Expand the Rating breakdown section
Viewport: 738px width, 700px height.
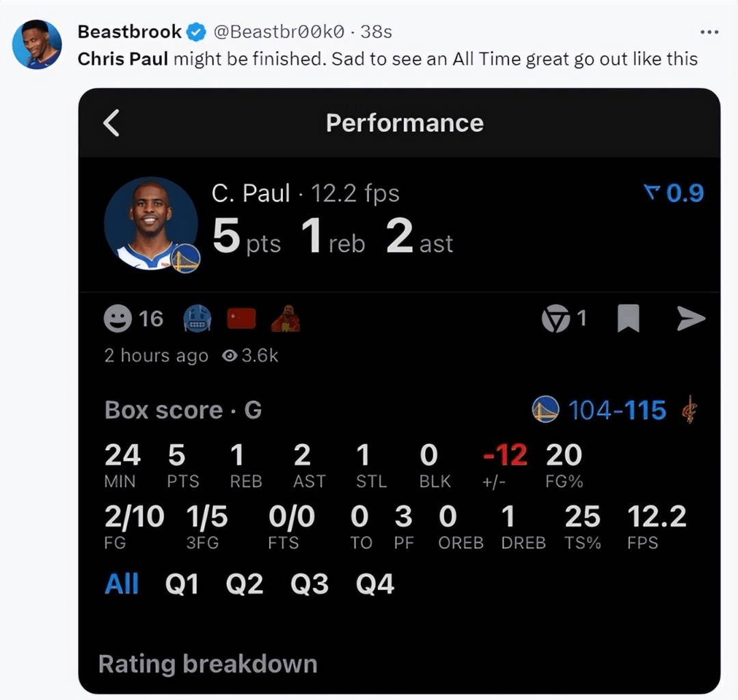206,663
